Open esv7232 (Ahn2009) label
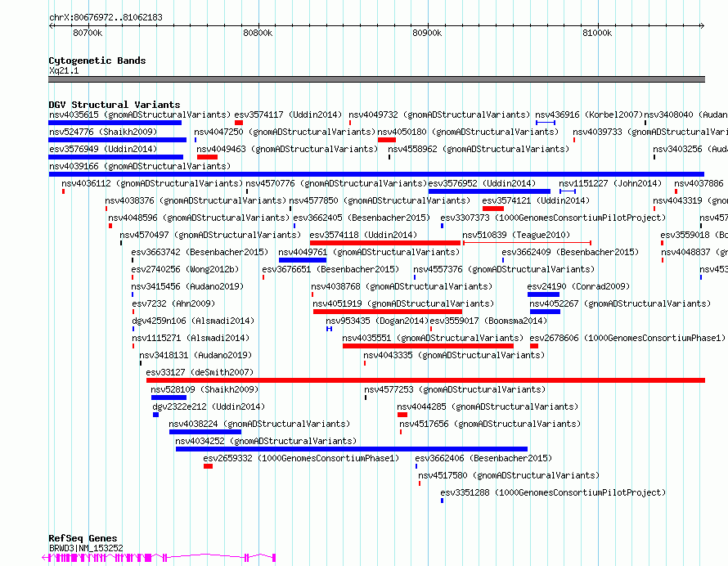 [x=173, y=303]
